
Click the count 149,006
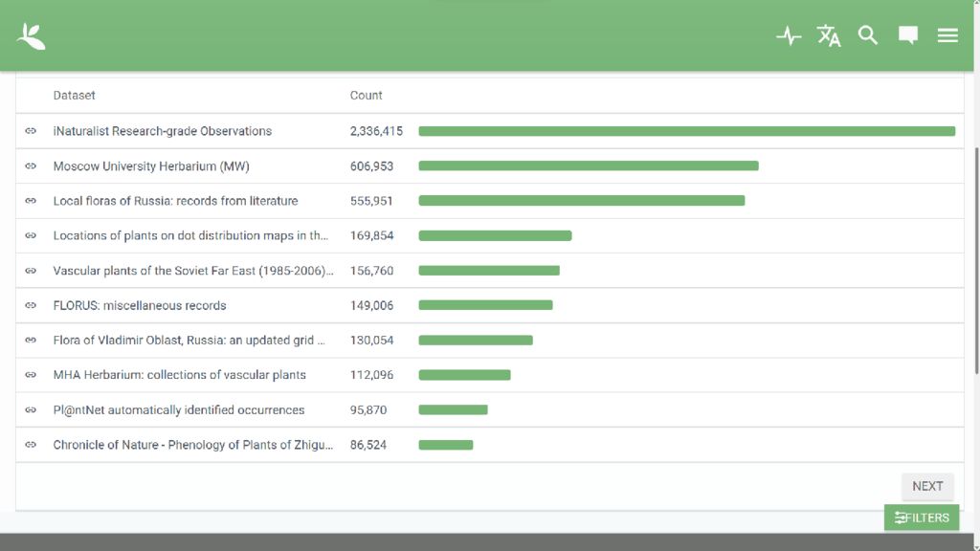(x=371, y=305)
